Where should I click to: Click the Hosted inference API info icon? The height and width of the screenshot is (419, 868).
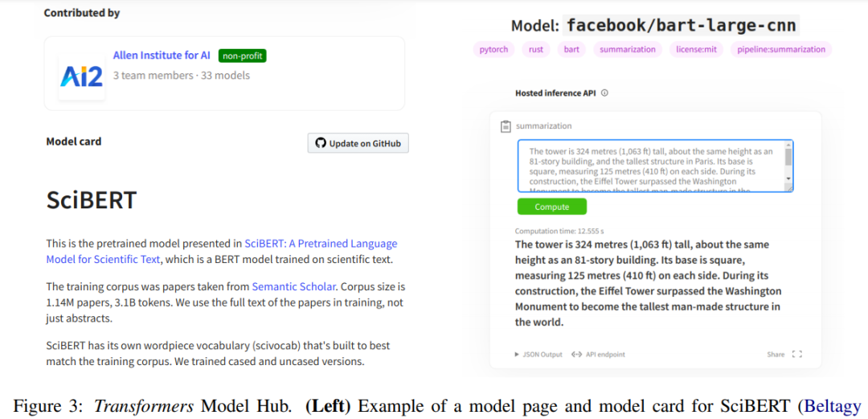604,93
